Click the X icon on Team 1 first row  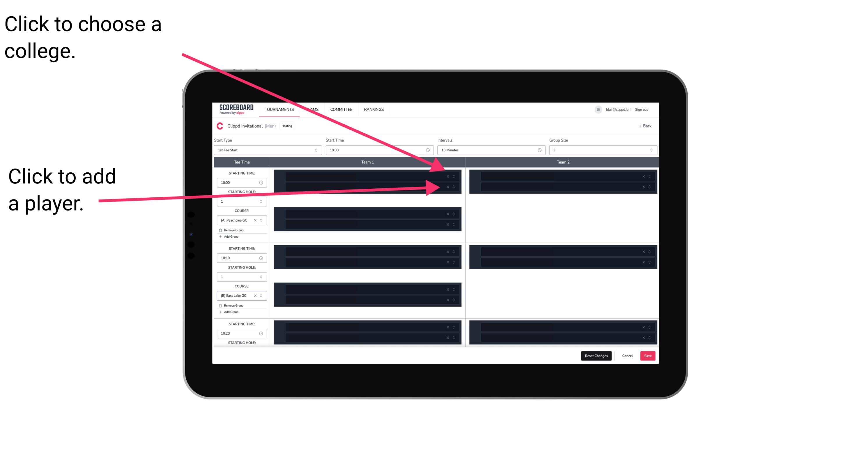[448, 176]
